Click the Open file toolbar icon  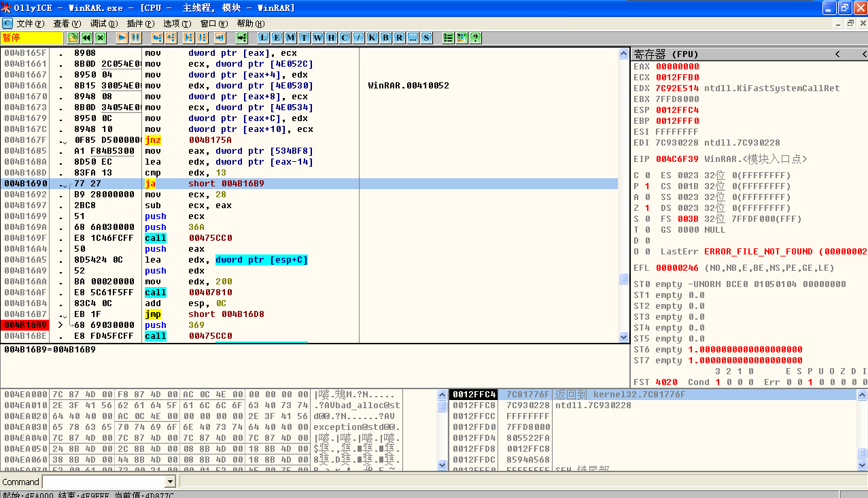click(x=73, y=38)
